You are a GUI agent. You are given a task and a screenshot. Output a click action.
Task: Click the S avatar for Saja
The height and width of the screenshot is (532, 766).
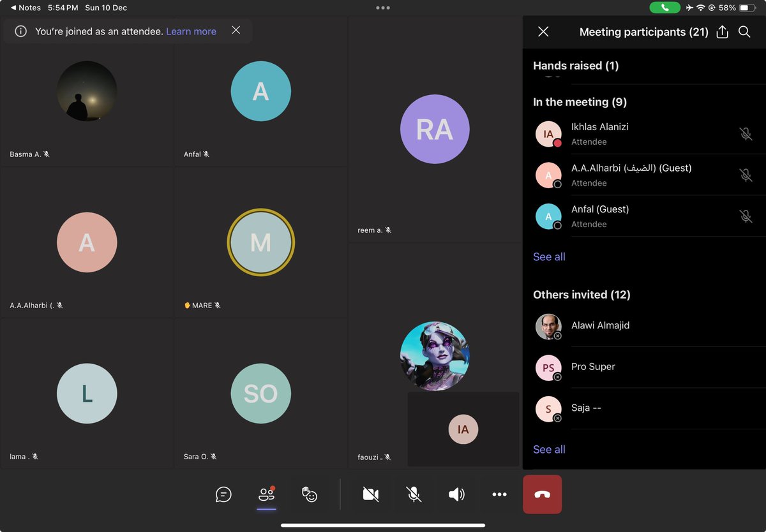[548, 409]
